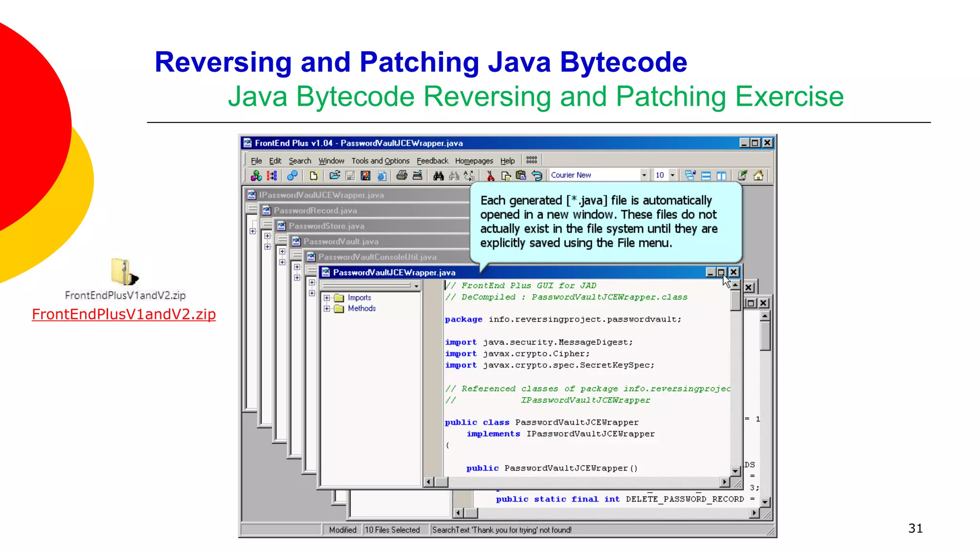980x551 pixels.
Task: Open the Homepages menu
Action: point(474,161)
